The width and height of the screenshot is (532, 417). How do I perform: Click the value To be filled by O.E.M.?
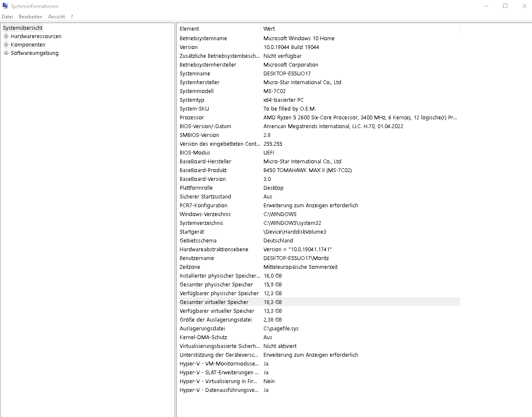[x=289, y=109]
